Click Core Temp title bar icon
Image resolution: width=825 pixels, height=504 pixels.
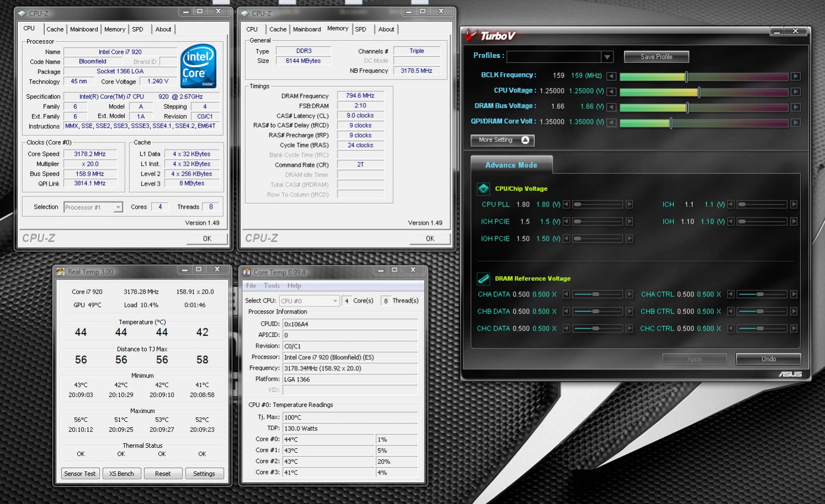(x=247, y=272)
